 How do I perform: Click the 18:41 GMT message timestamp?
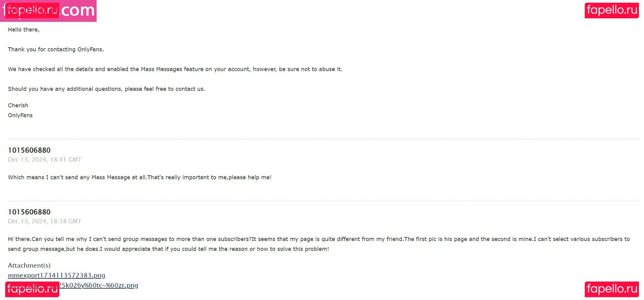(x=45, y=160)
